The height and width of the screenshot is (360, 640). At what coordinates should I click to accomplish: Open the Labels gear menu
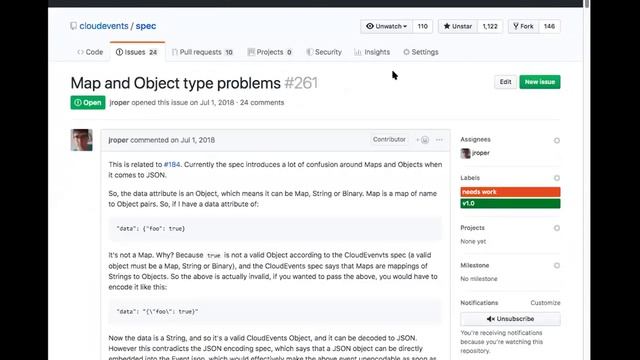pos(557,178)
